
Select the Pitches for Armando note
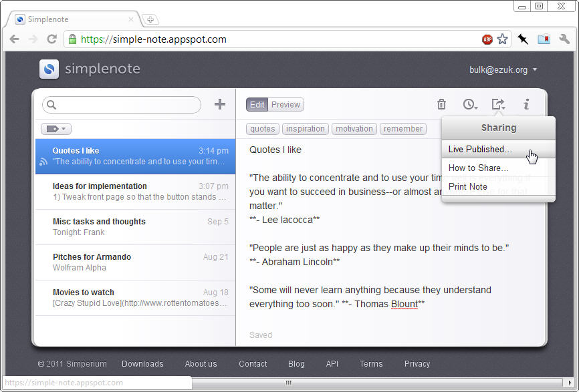(x=136, y=262)
